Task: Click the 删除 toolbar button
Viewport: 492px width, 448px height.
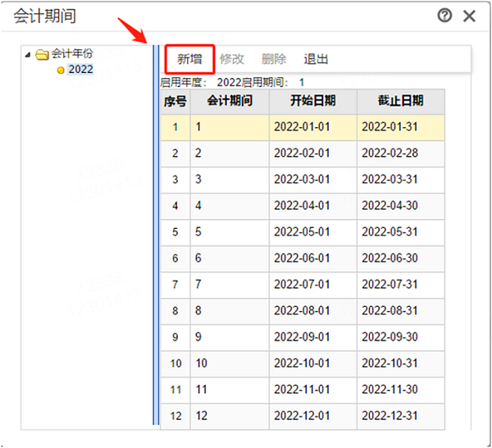Action: [274, 59]
